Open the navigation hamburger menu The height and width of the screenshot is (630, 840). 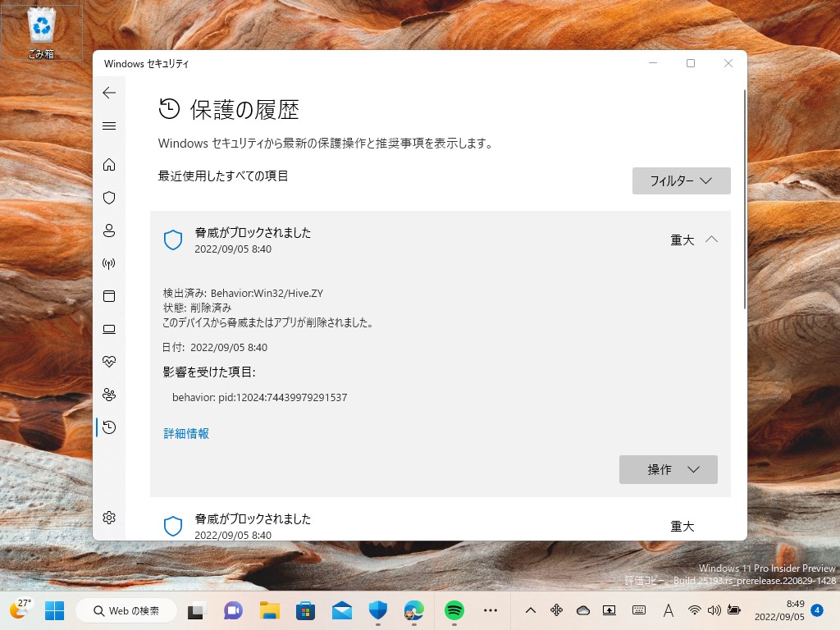109,126
